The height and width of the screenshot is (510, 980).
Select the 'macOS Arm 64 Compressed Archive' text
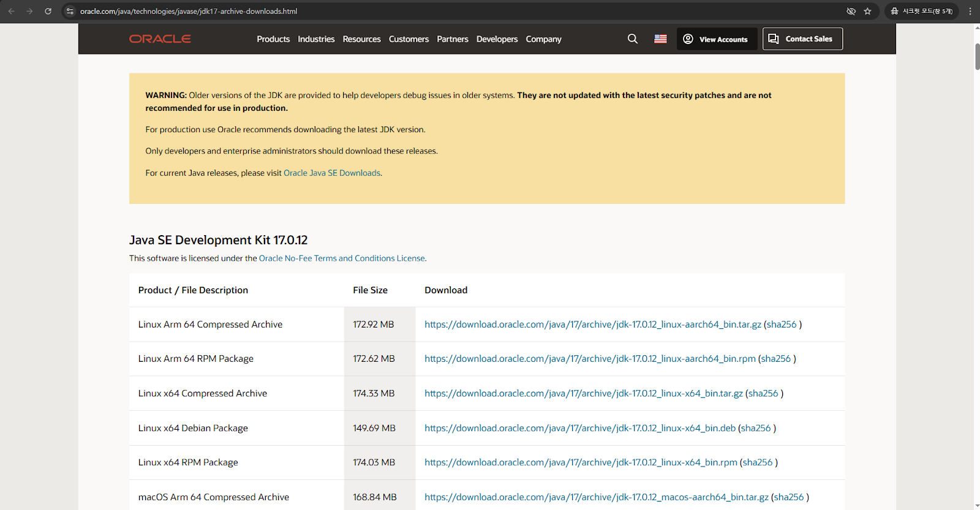(x=214, y=497)
